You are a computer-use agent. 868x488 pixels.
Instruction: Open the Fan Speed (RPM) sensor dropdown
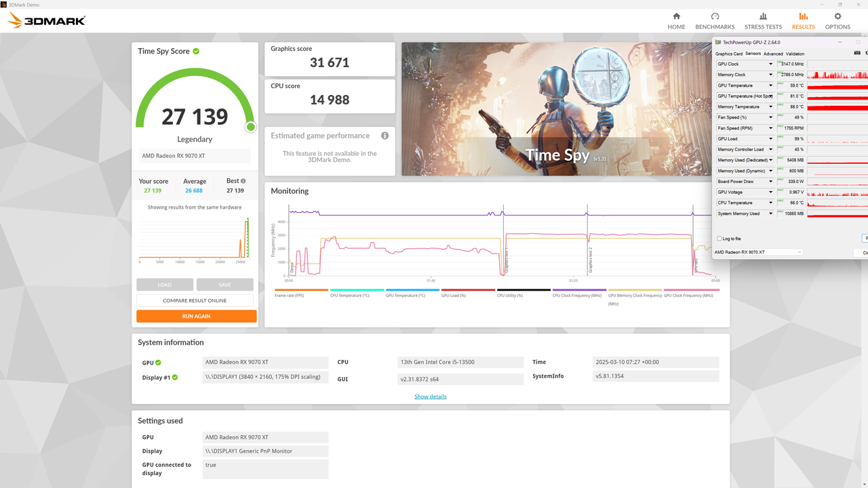coord(770,128)
